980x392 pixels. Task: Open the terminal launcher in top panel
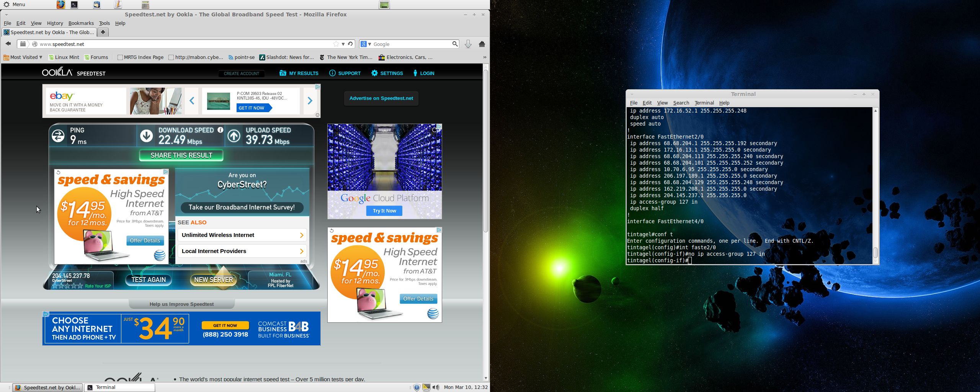pyautogui.click(x=75, y=5)
